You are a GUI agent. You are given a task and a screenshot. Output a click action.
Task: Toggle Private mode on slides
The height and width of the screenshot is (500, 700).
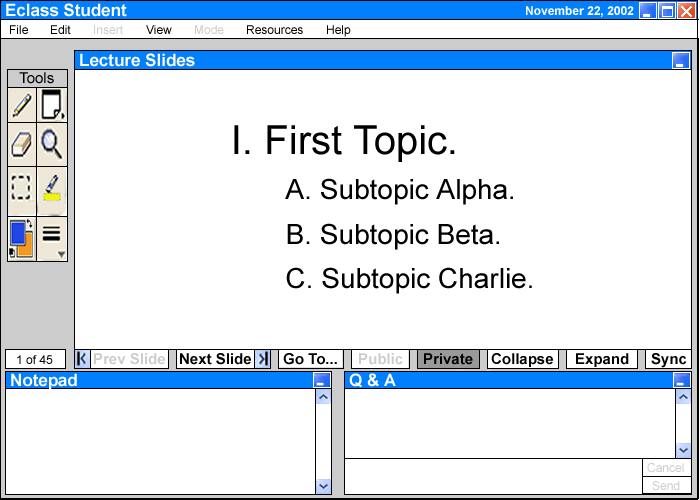click(x=447, y=359)
